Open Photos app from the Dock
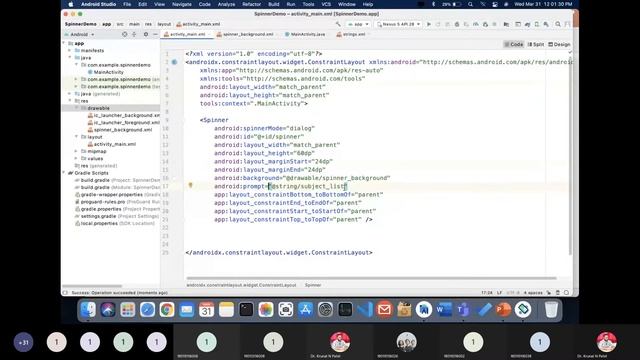Viewport: 640px width, 360px height. click(266, 310)
